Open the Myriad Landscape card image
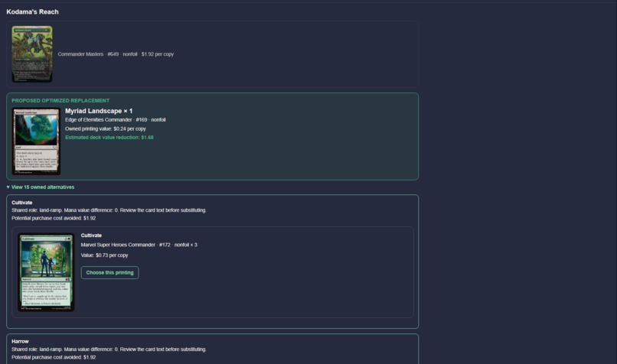Image resolution: width=617 pixels, height=364 pixels. 36,141
